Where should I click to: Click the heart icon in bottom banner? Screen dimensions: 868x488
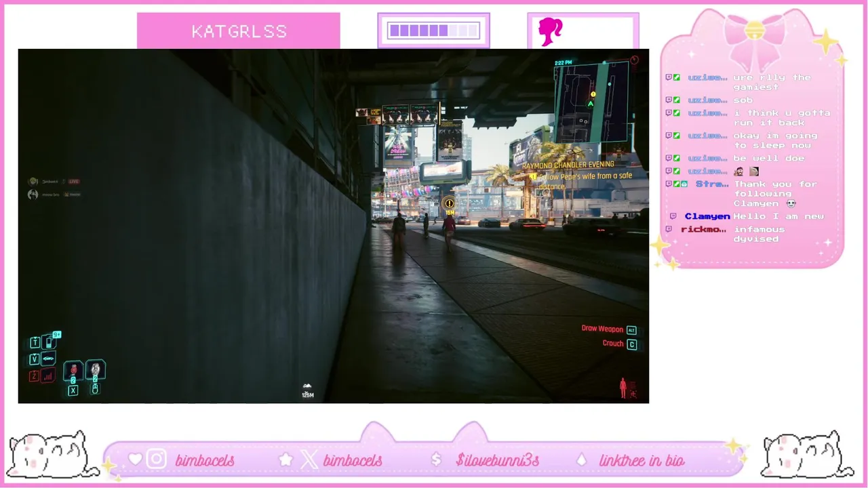(135, 460)
